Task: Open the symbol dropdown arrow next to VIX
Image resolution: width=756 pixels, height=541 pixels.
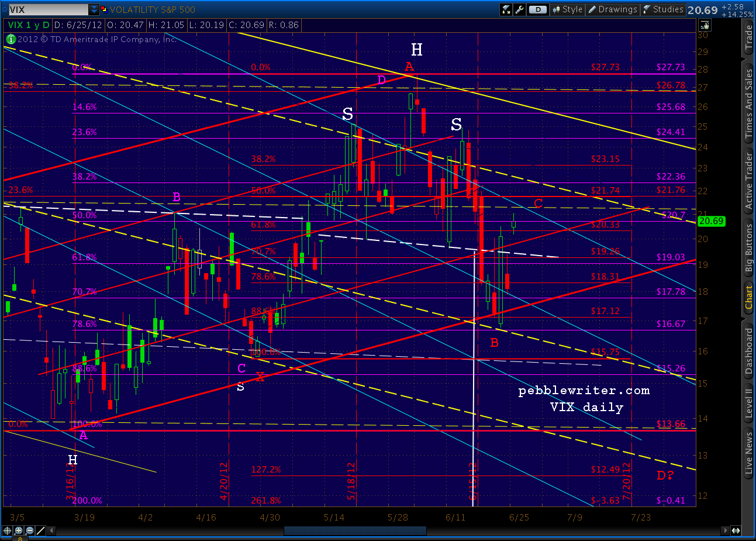Action: pos(94,10)
